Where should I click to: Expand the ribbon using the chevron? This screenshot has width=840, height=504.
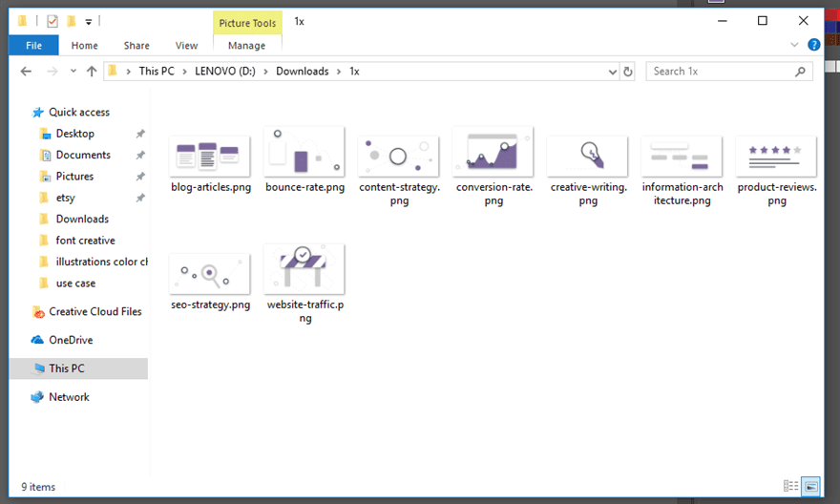click(794, 45)
